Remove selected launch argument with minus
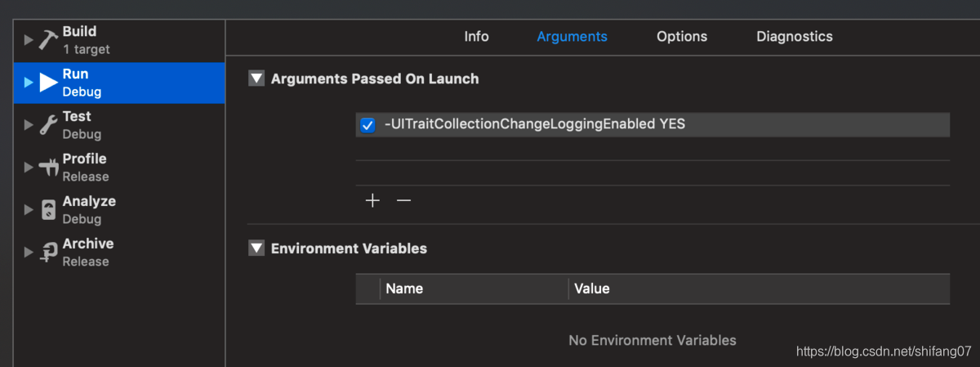 pyautogui.click(x=403, y=200)
